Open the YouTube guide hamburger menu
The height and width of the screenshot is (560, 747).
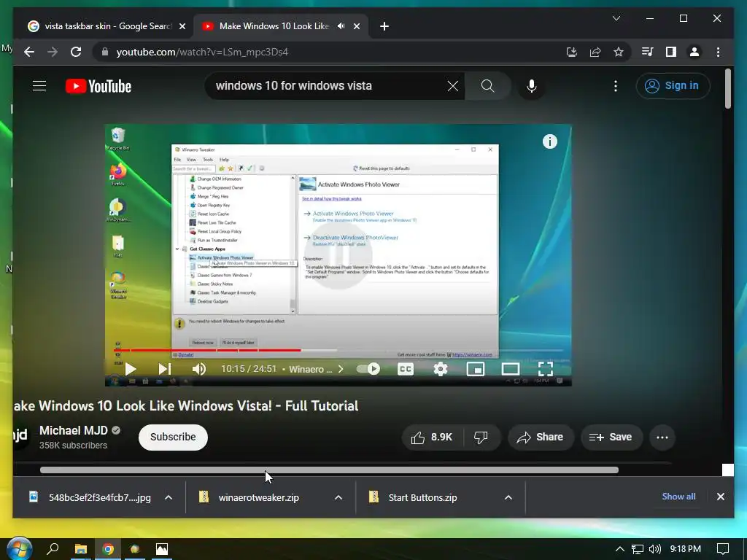tap(39, 86)
